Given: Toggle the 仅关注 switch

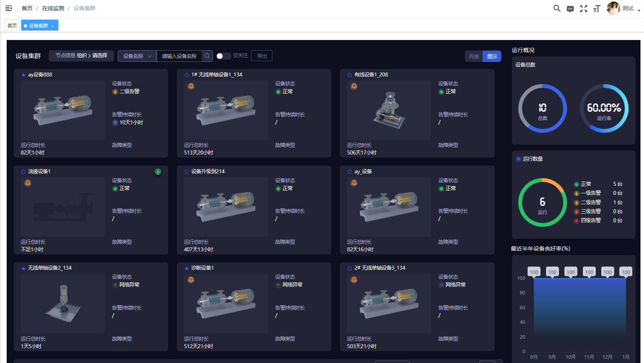Looking at the screenshot, I should coord(223,56).
